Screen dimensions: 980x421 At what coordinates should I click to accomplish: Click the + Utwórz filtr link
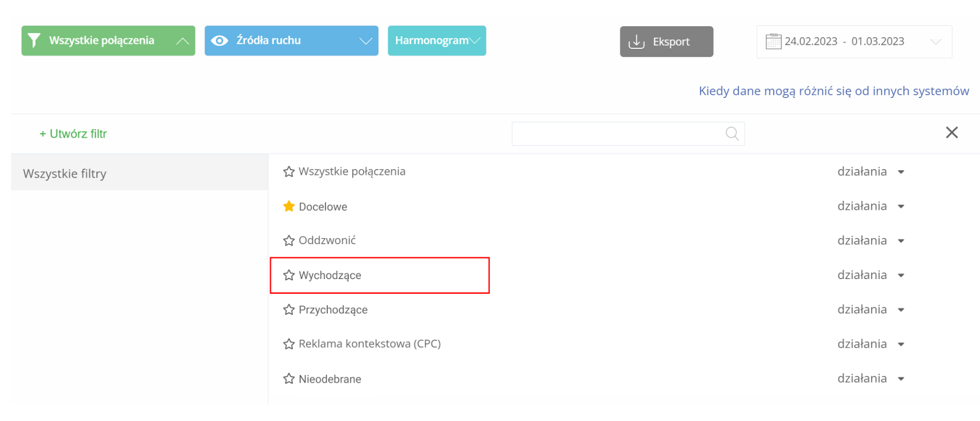(73, 133)
